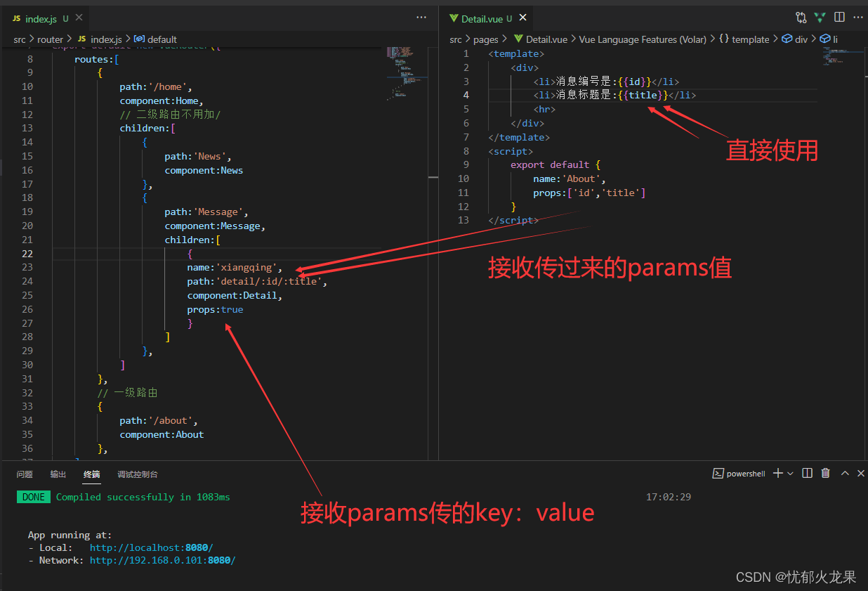Click 'export default {' line in Detail.vue
The height and width of the screenshot is (591, 868).
coord(555,164)
